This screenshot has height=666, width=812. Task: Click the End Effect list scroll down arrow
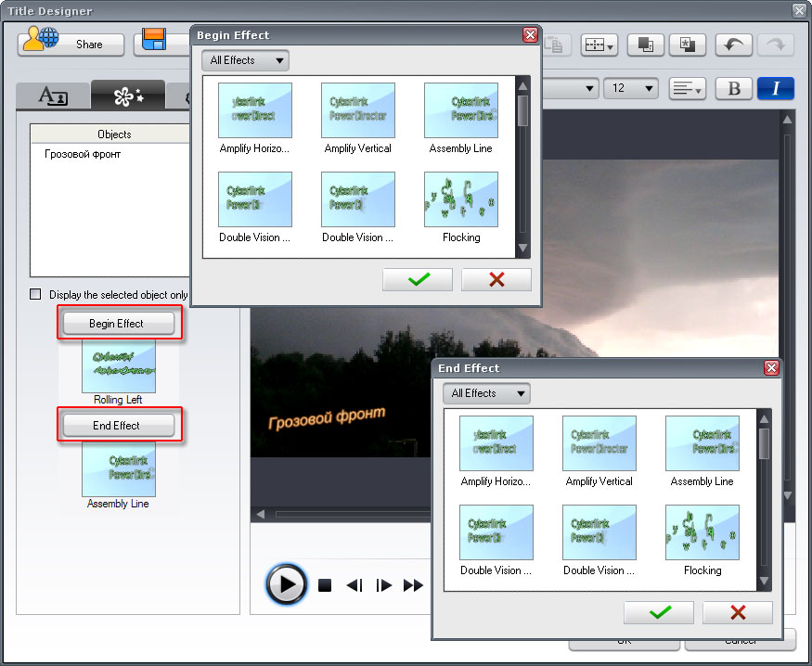(765, 581)
